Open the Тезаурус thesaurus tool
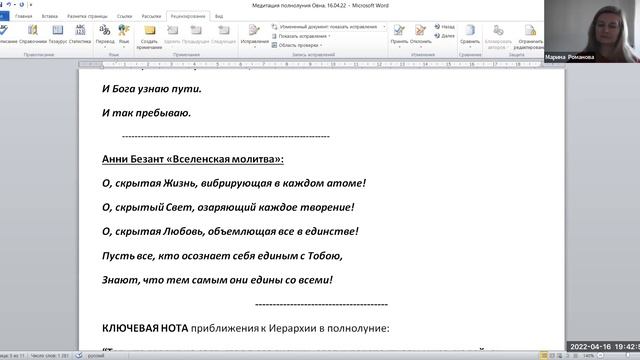640x360 pixels. pyautogui.click(x=58, y=34)
